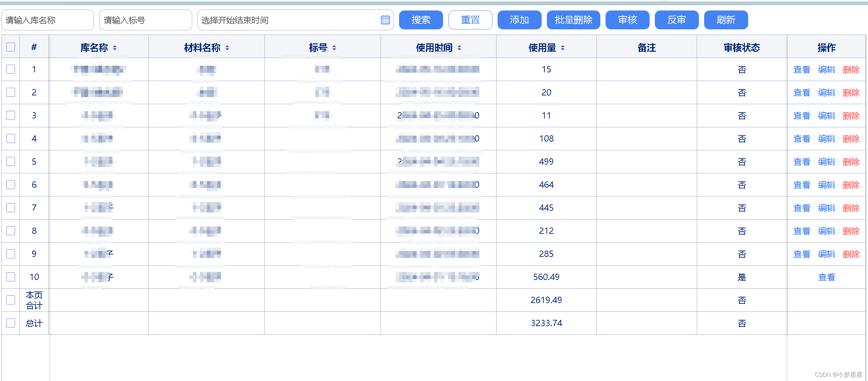Focus the 请输入库名称 input field
Screen dimensions: 868x381
[48, 20]
